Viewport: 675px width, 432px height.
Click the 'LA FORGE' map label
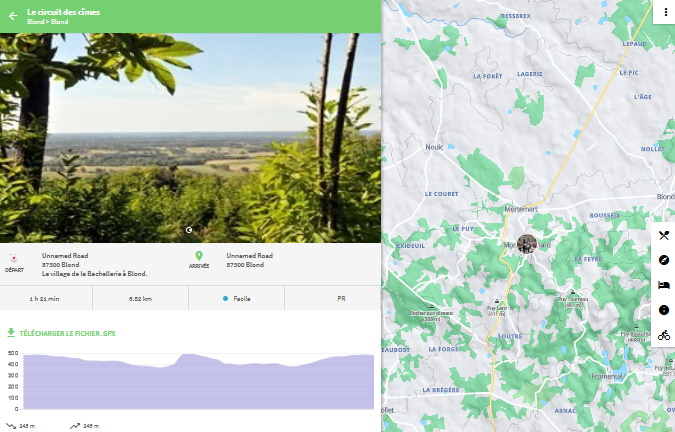(x=443, y=349)
